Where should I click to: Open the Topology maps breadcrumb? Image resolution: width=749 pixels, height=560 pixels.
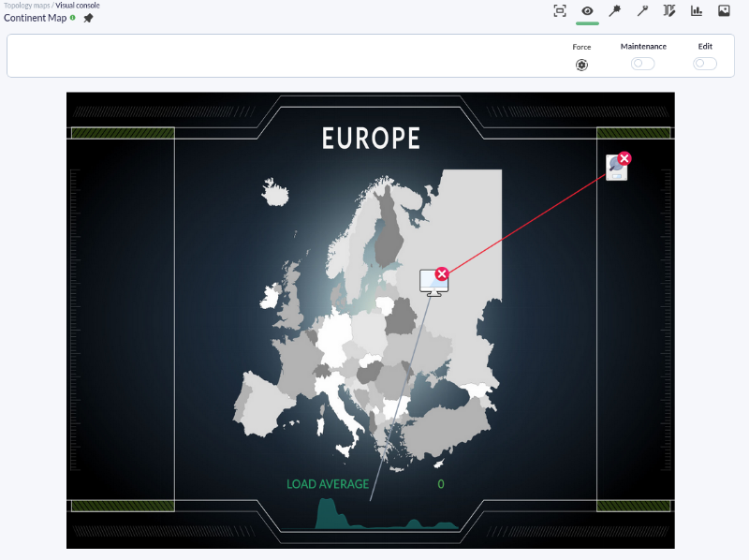(27, 6)
